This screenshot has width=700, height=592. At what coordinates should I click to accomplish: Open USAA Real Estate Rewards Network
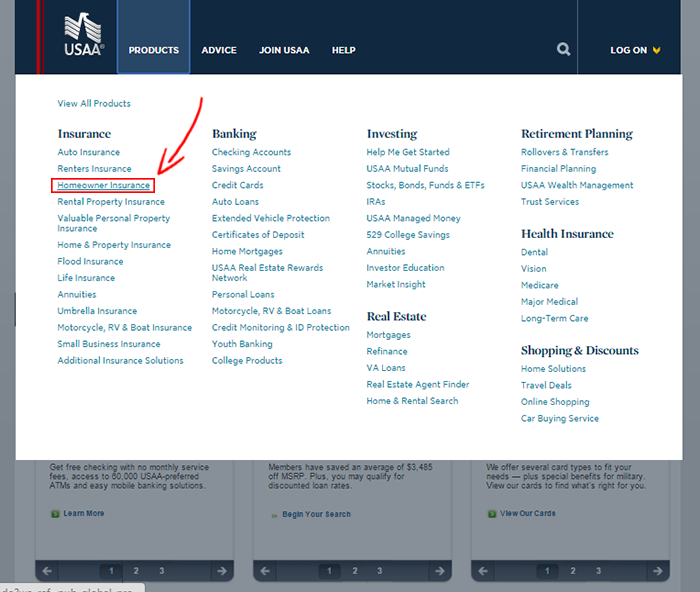pyautogui.click(x=267, y=273)
